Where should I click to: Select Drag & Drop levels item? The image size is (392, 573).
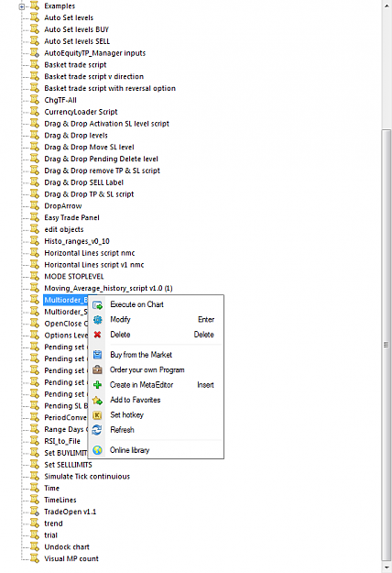(x=76, y=135)
